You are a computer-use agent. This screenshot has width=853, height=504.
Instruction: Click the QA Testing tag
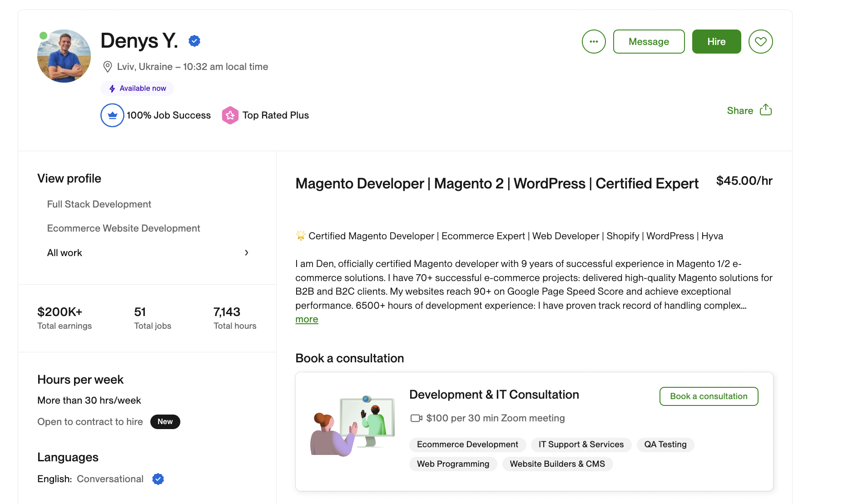tap(665, 445)
